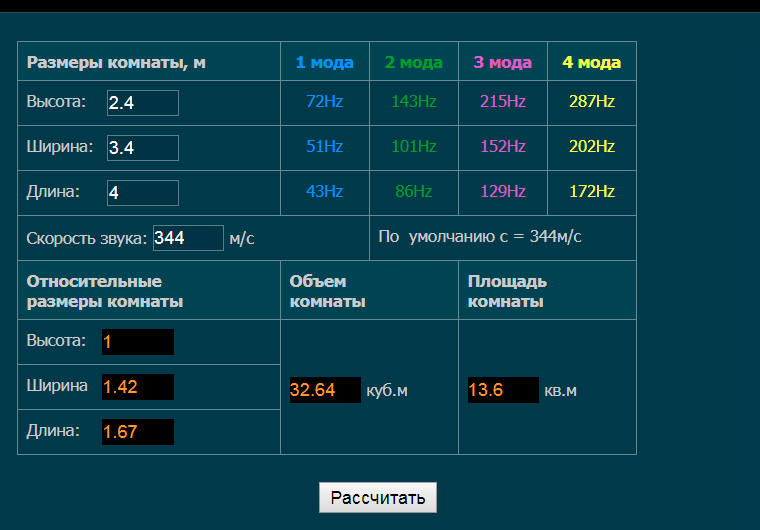Select the relative Ширина field showing 1.42
The height and width of the screenshot is (530, 760).
(137, 387)
